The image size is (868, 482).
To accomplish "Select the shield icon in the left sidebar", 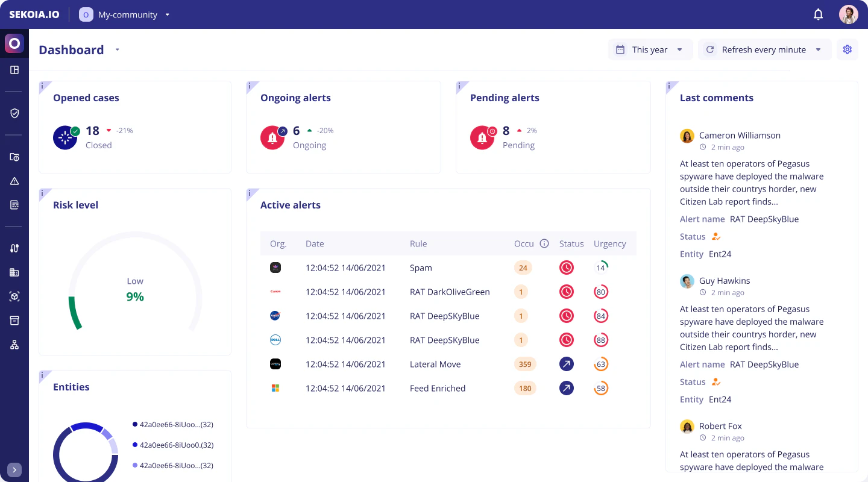I will [x=13, y=113].
